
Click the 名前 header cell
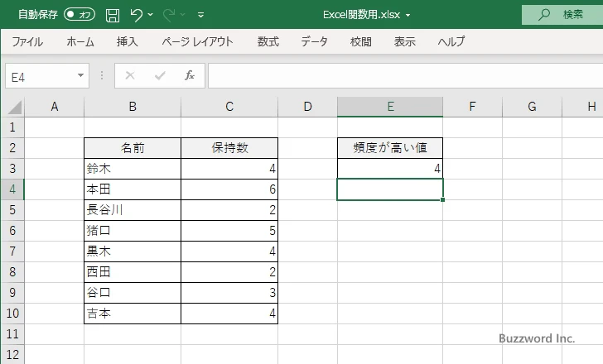point(133,148)
